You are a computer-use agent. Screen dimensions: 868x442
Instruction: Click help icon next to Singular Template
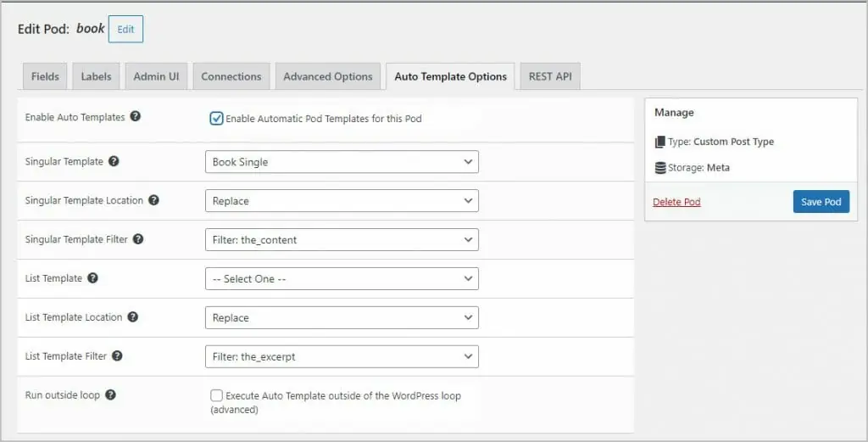pos(114,161)
